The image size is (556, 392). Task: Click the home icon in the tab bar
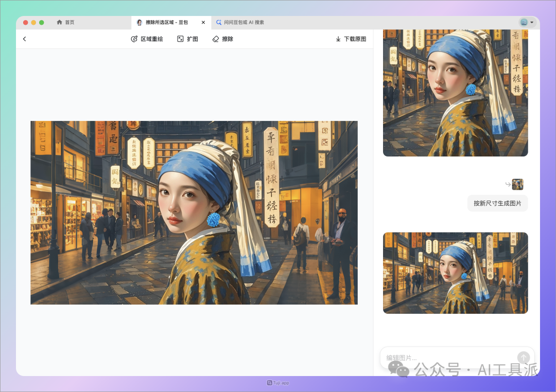point(59,23)
